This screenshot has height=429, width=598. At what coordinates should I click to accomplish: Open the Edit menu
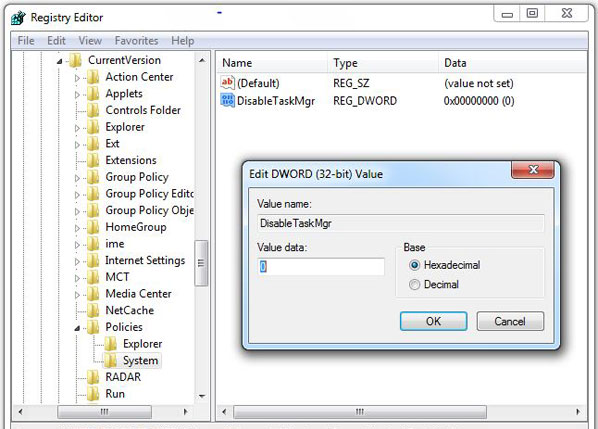[x=56, y=40]
